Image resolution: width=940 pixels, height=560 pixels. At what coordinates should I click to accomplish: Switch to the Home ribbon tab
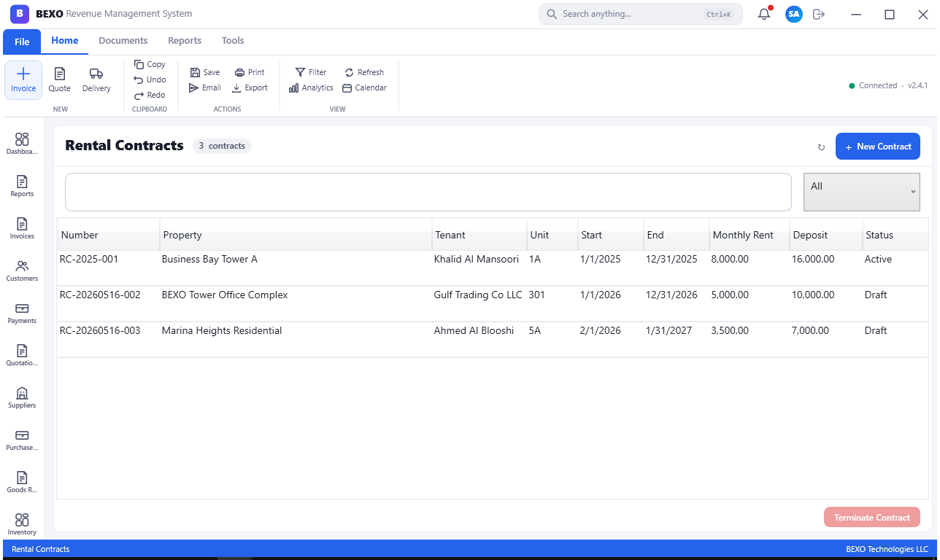click(65, 41)
